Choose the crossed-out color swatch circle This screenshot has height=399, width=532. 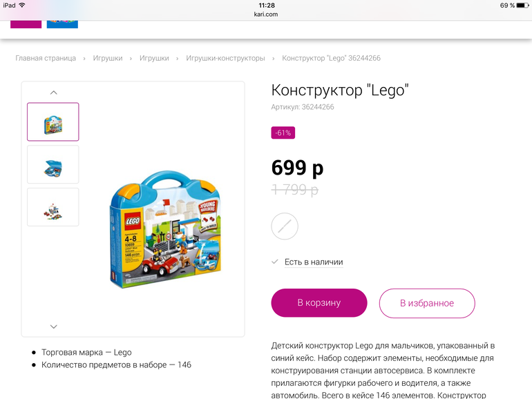(x=285, y=226)
